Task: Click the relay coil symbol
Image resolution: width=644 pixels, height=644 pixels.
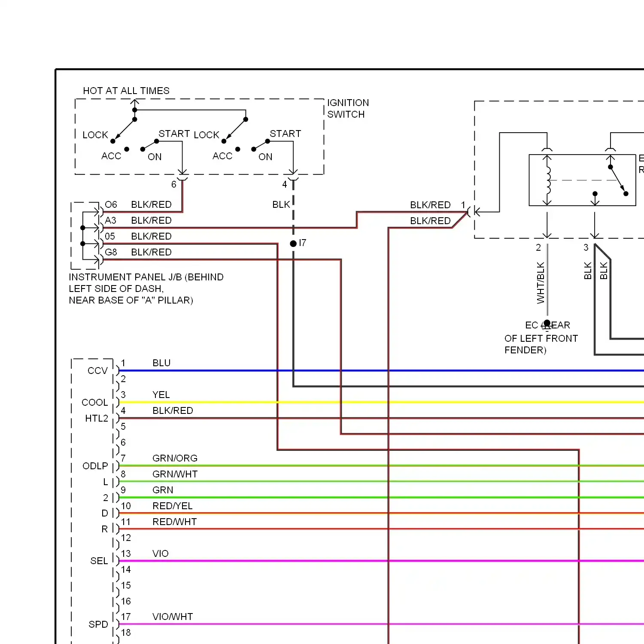Action: (547, 180)
